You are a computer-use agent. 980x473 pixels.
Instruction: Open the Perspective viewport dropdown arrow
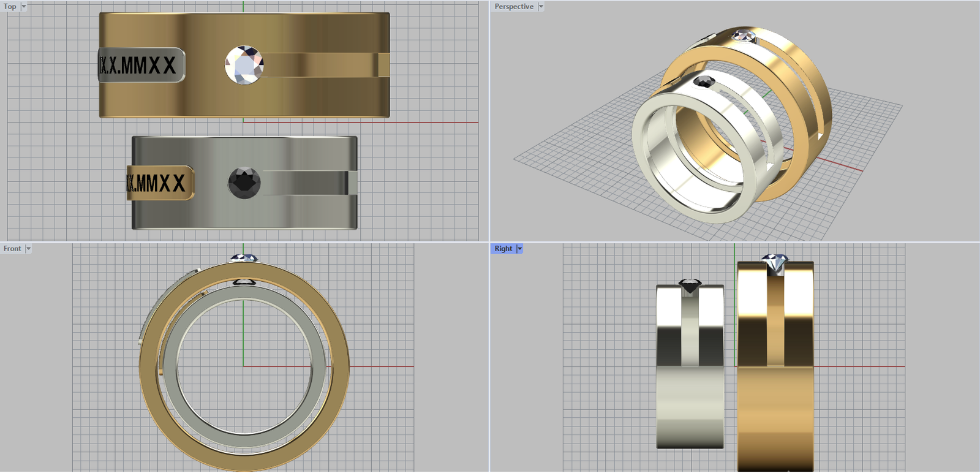[x=541, y=7]
